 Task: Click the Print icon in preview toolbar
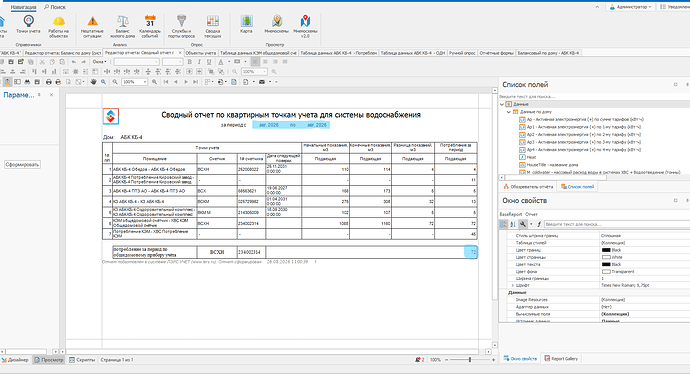pos(48,82)
